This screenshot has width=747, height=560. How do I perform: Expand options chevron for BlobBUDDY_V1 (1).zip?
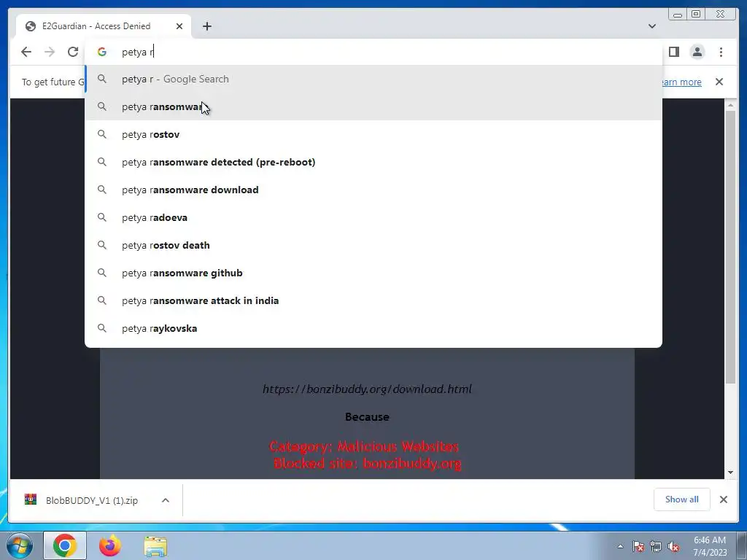click(166, 500)
